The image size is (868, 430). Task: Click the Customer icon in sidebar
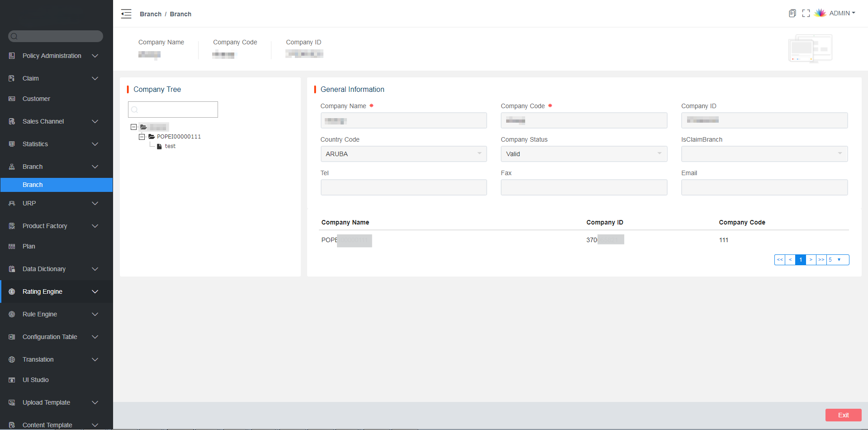pos(12,99)
